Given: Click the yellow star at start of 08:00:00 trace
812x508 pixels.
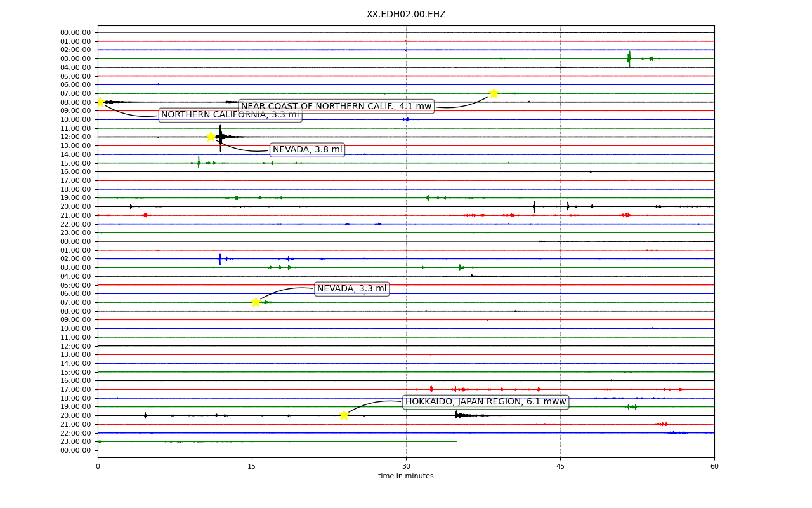Looking at the screenshot, I should click(x=100, y=102).
